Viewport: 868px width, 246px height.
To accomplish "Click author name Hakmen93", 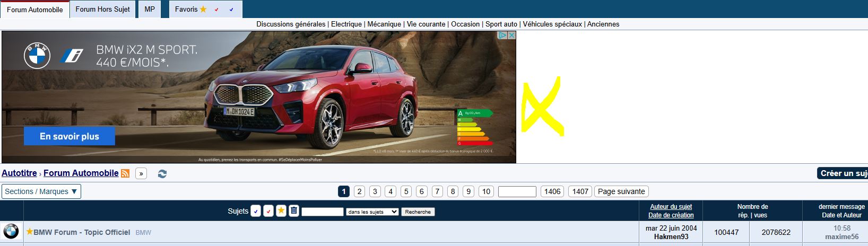I will click(671, 236).
